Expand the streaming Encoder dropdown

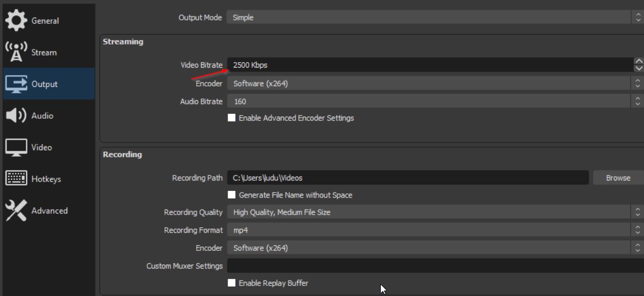tap(435, 84)
